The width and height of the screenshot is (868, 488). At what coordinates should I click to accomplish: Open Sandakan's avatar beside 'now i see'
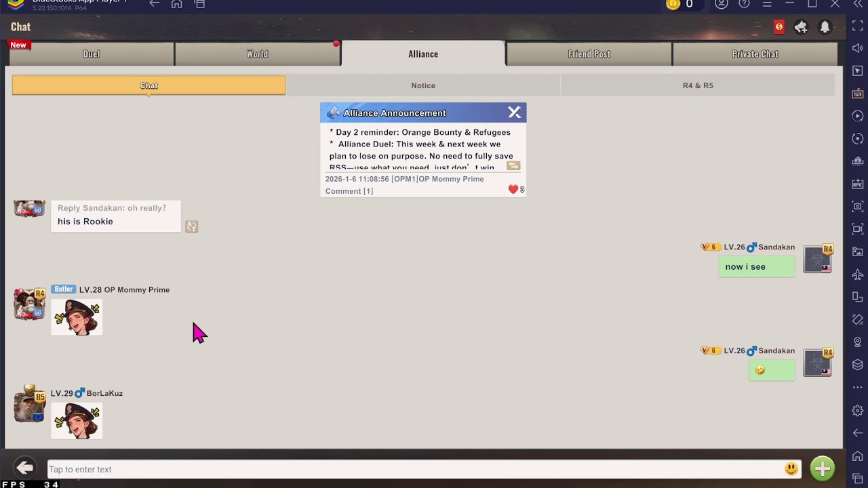click(818, 260)
